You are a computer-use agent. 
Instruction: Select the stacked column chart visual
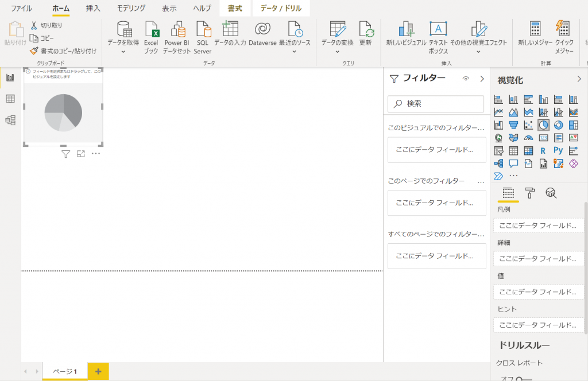pyautogui.click(x=513, y=99)
